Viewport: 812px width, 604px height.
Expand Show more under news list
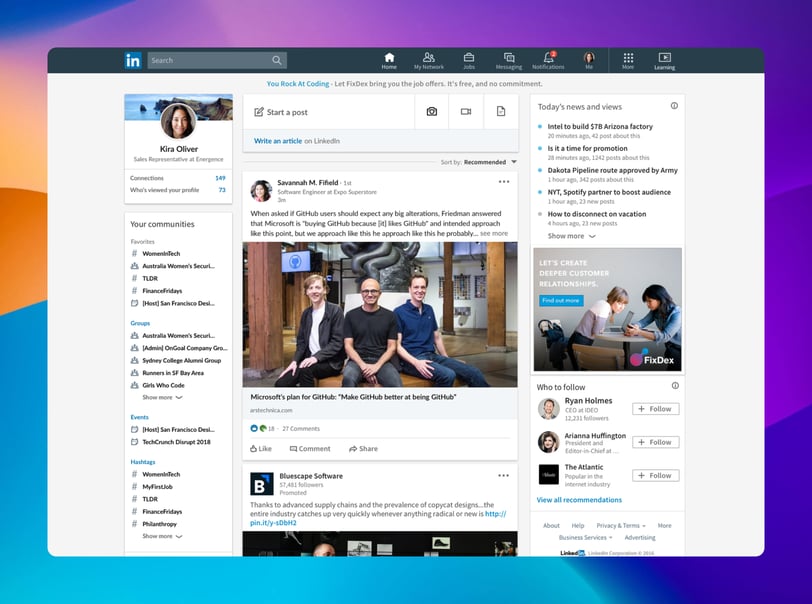point(571,236)
